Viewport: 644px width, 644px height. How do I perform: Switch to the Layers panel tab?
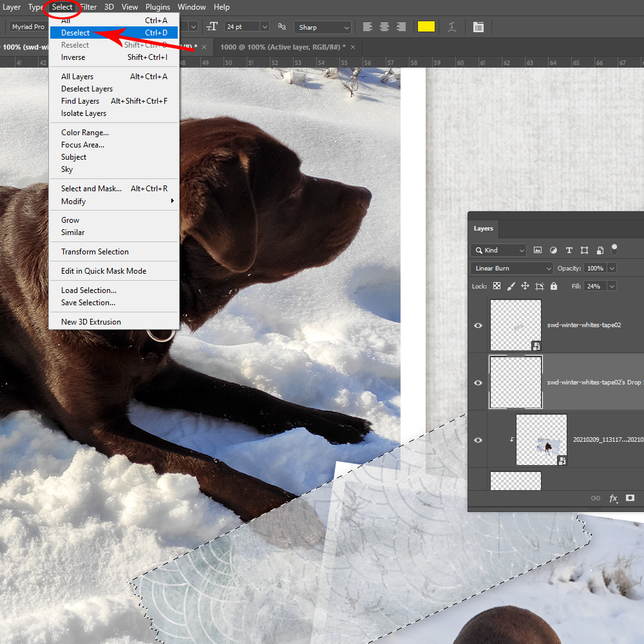click(x=484, y=229)
